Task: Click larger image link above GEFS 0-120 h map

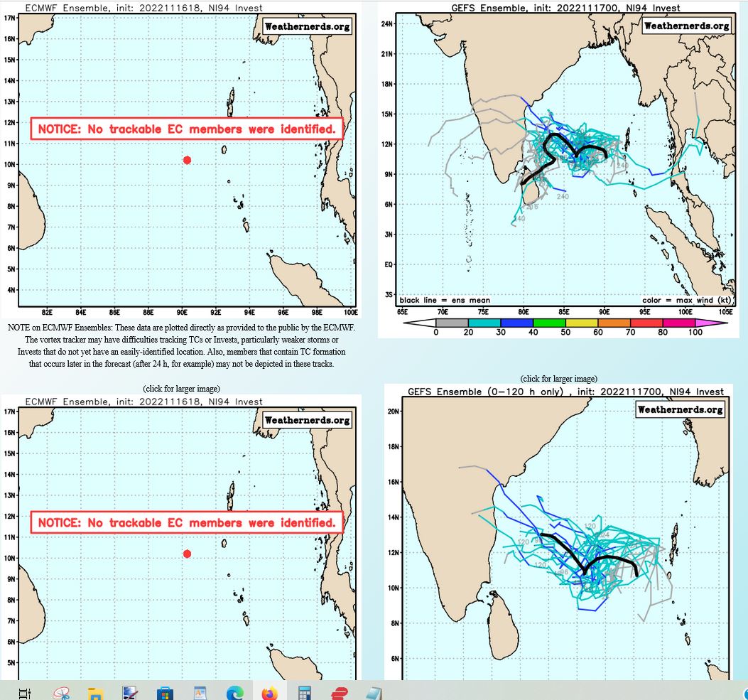Action: coord(558,379)
